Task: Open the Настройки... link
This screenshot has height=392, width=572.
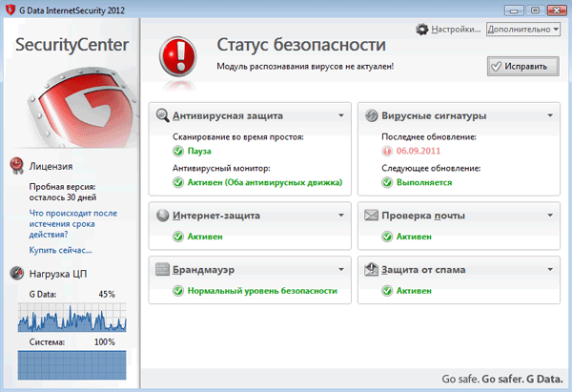Action: (x=456, y=30)
